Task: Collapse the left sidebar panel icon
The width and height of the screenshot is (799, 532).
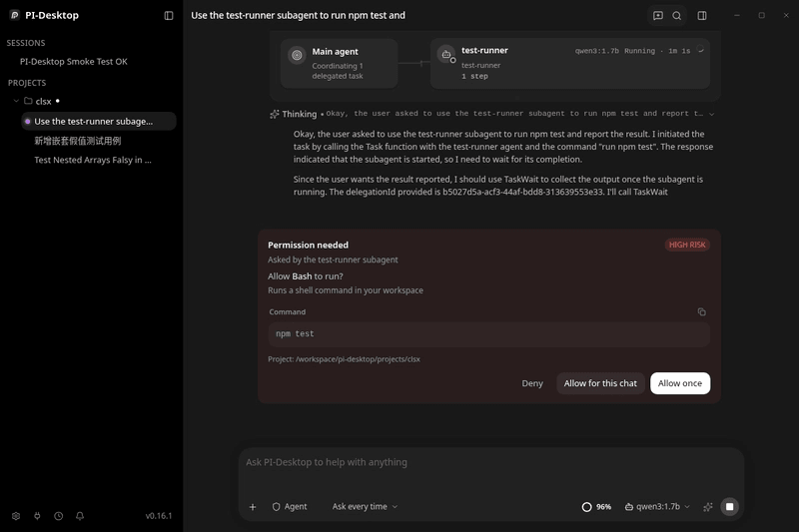Action: [169, 16]
